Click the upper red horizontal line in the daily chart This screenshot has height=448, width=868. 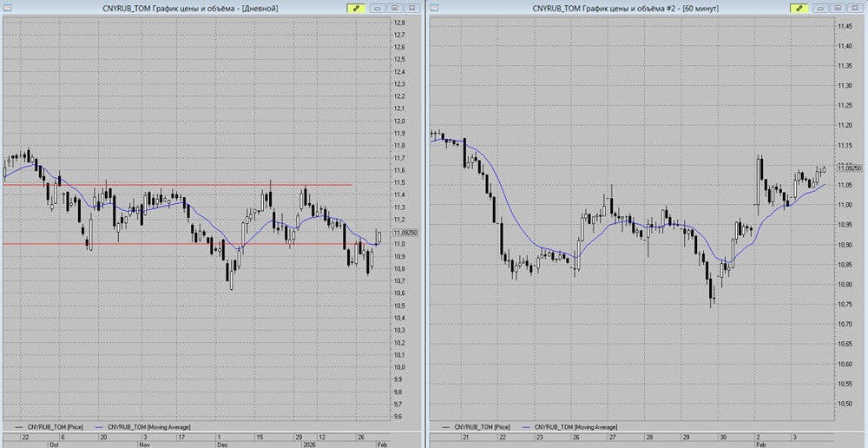coord(177,185)
